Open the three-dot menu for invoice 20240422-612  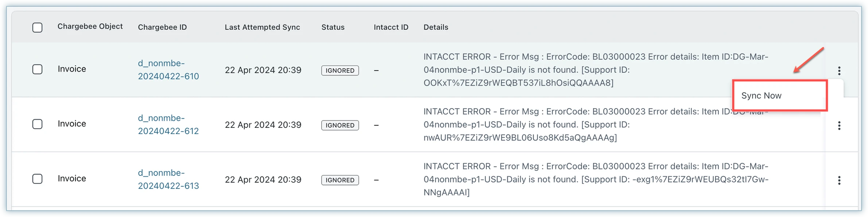click(839, 126)
